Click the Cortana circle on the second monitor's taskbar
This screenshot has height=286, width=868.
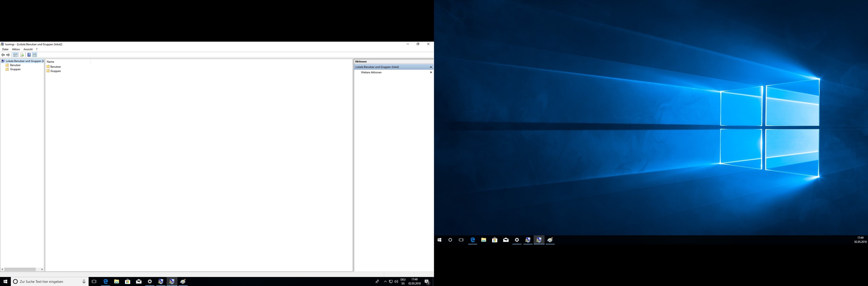(x=450, y=240)
